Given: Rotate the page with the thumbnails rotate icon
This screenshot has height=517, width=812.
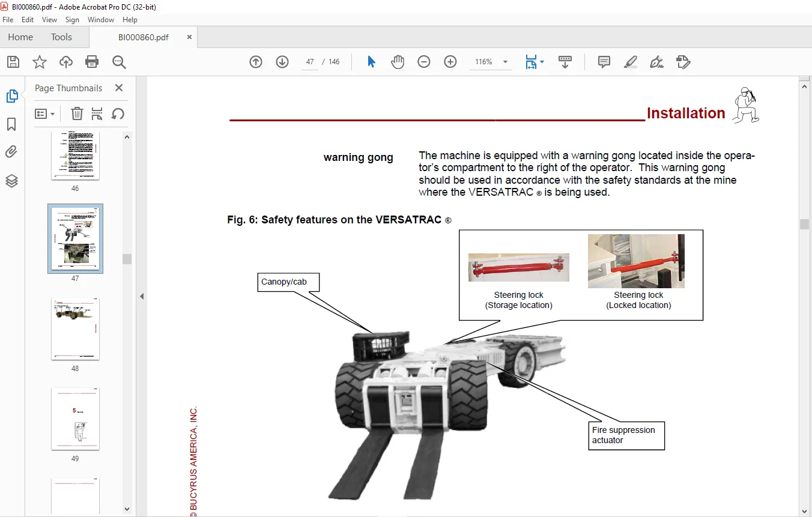Looking at the screenshot, I should [x=118, y=113].
